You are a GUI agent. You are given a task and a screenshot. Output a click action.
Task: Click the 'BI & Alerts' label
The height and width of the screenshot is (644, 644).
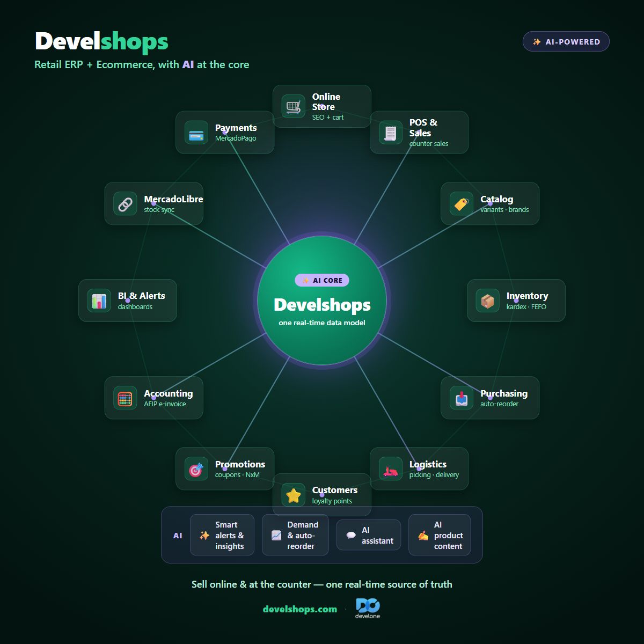(x=141, y=296)
